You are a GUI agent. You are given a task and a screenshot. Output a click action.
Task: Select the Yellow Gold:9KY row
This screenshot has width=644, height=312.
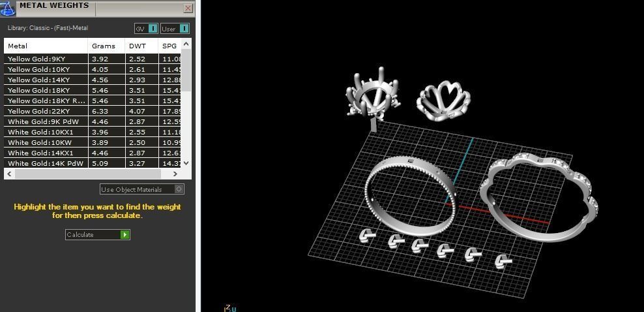[93, 59]
